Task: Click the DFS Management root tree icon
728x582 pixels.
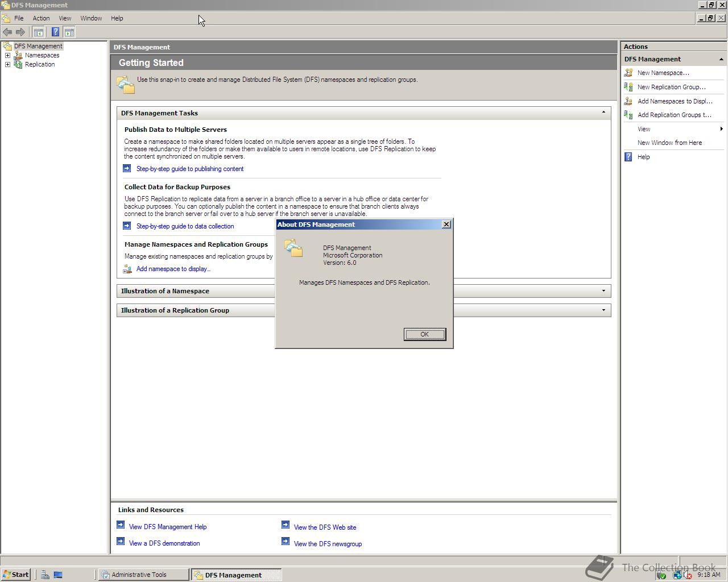Action: coord(7,46)
